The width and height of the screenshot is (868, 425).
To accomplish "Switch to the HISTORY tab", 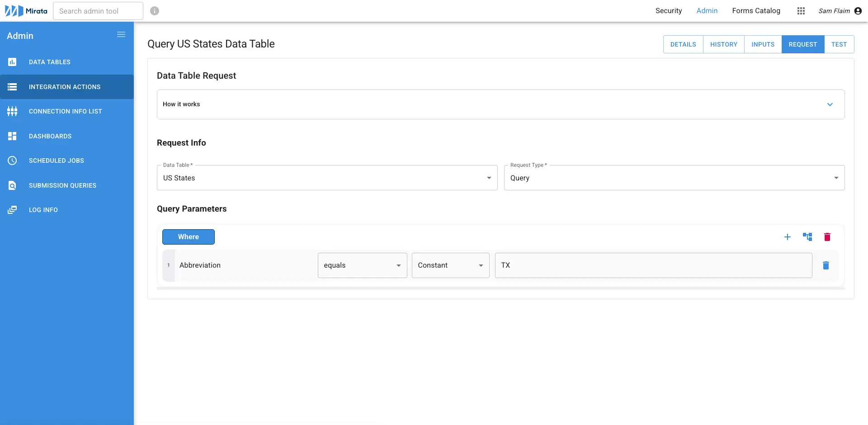I will (724, 44).
